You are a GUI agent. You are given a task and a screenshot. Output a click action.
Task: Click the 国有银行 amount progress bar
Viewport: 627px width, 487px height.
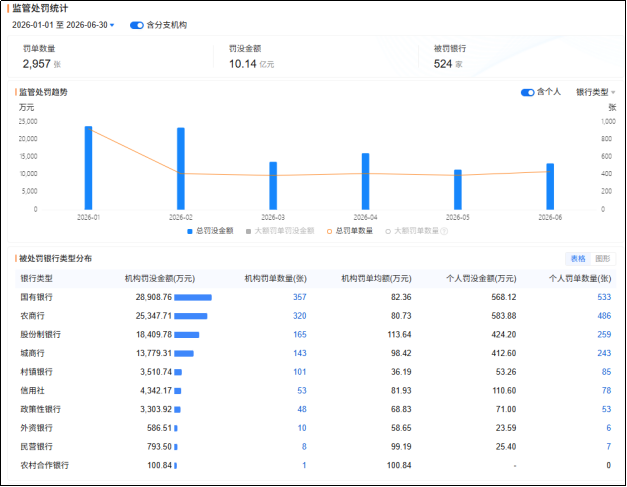tap(193, 297)
